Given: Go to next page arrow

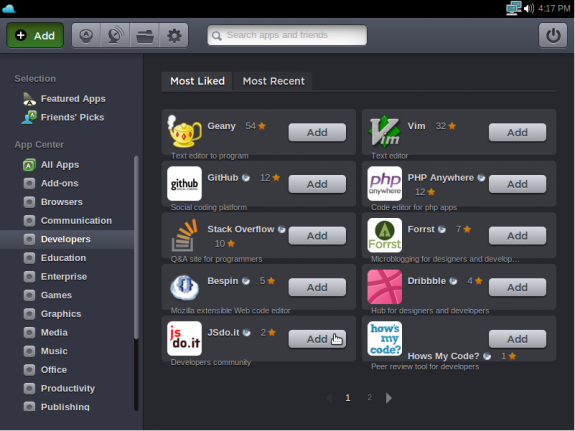Looking at the screenshot, I should tap(389, 398).
